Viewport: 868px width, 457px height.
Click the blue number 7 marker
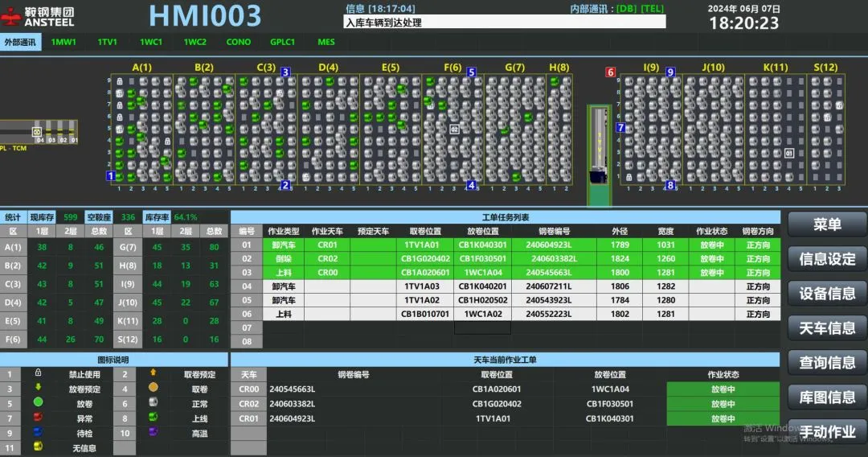point(620,128)
